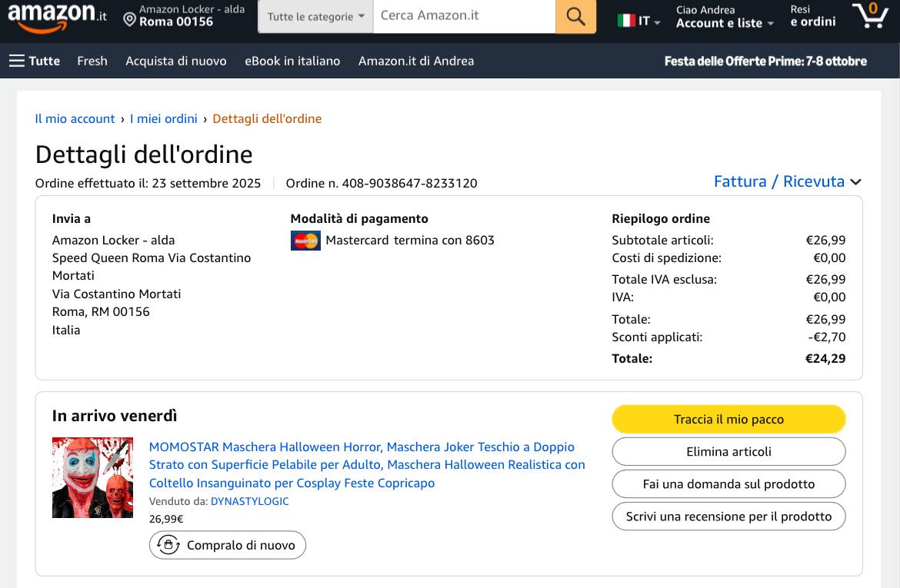Click Sconti applicati -€2,70 value
Viewport: 900px width, 588px height.
click(826, 337)
